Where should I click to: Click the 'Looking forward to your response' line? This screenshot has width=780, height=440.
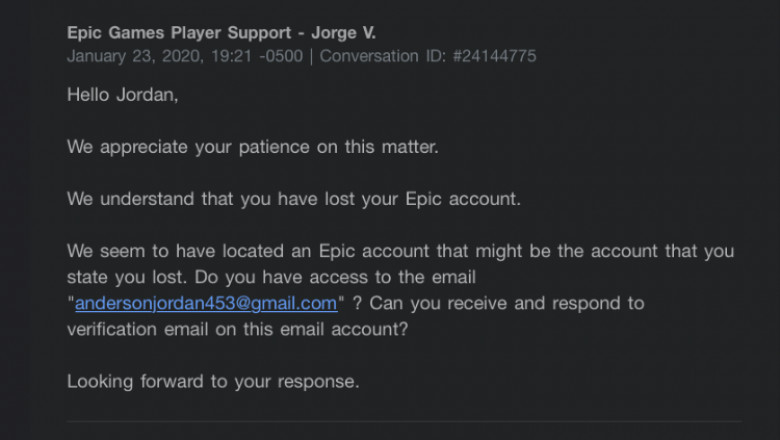(213, 381)
